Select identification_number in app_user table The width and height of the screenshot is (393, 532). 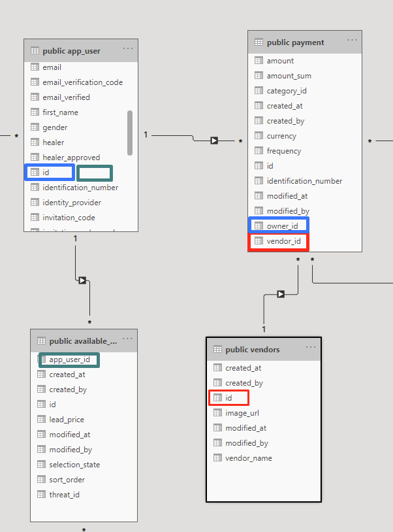point(81,188)
